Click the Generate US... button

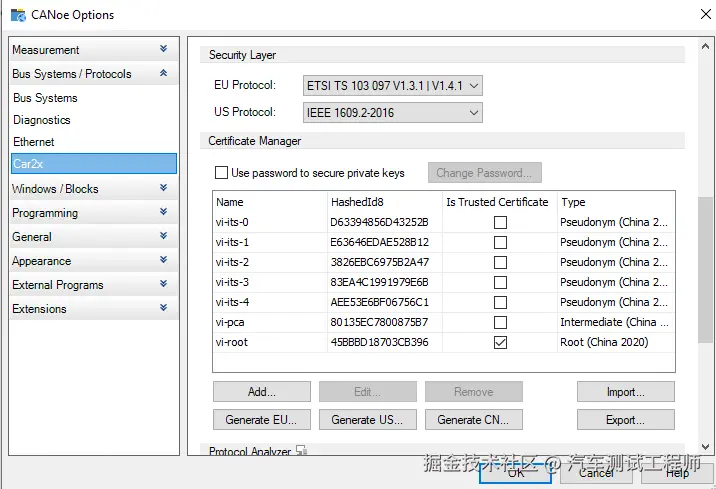click(368, 420)
